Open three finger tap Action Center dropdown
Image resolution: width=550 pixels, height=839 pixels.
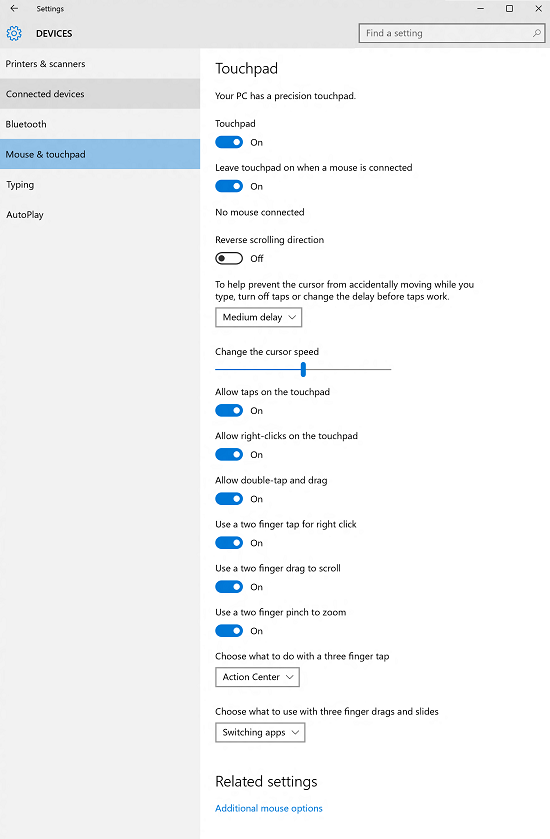pos(257,677)
